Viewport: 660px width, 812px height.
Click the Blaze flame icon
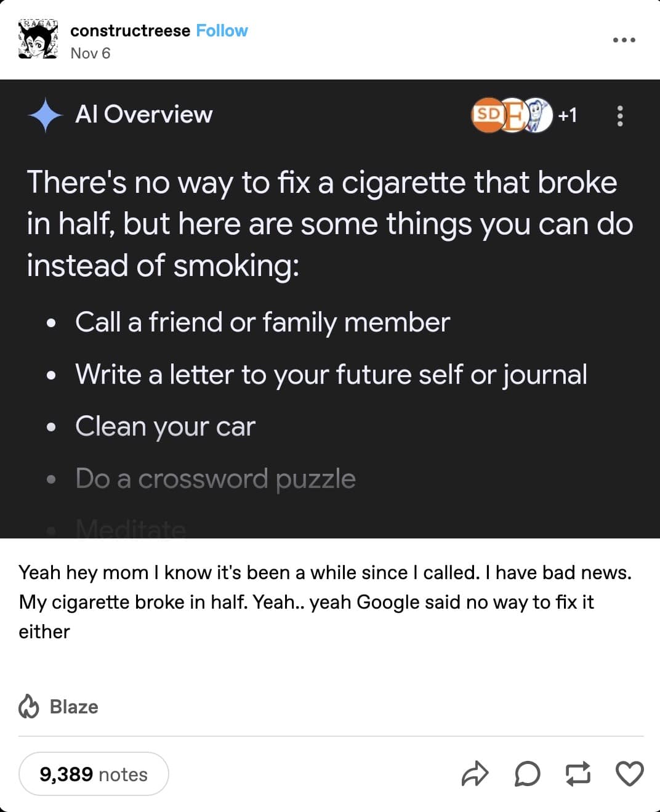28,707
